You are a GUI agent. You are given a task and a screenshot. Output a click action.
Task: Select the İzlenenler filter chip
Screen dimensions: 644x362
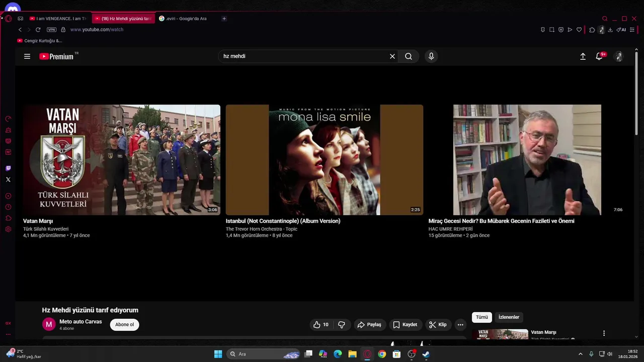[509, 317]
